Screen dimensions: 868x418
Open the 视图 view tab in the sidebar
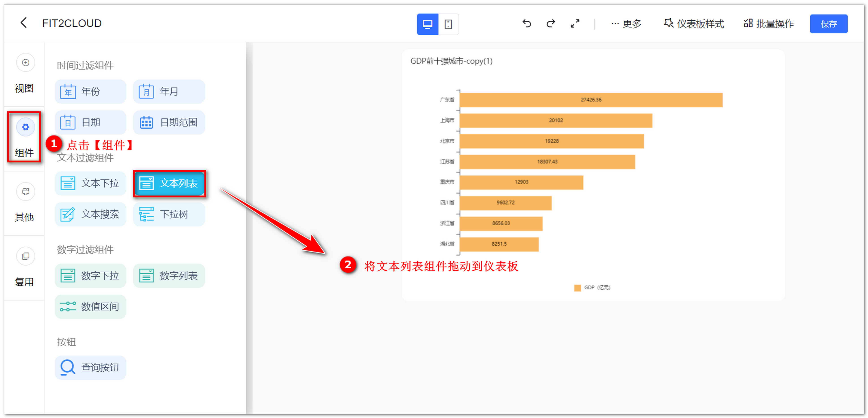[x=25, y=74]
